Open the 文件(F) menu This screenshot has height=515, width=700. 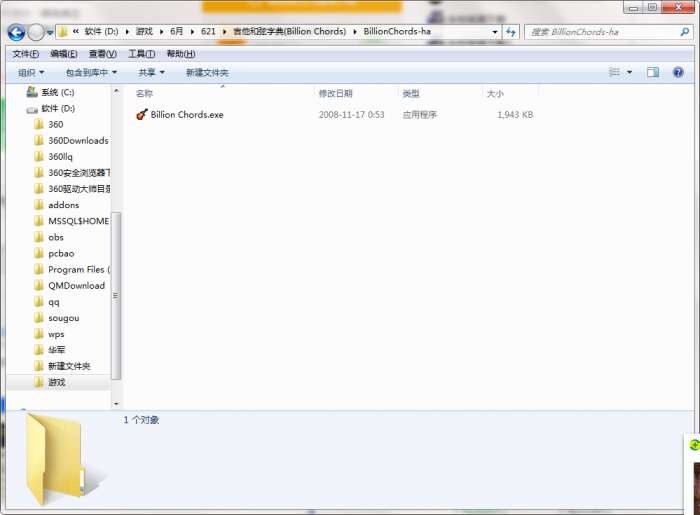[25, 54]
